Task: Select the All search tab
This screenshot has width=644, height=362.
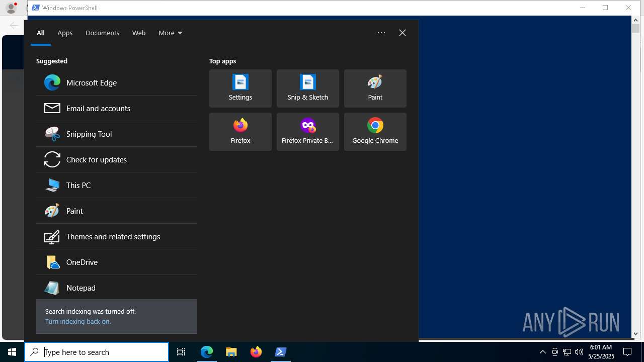Action: click(x=41, y=33)
